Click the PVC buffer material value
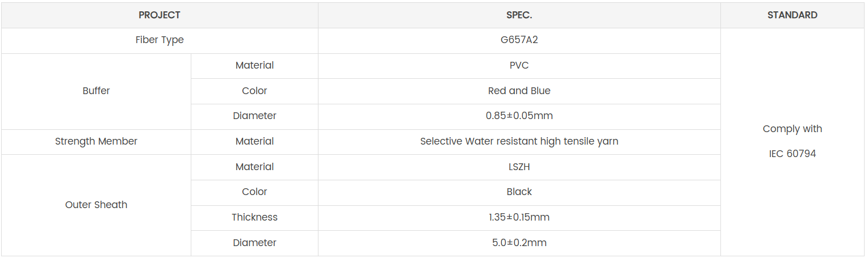This screenshot has width=868, height=258. (x=519, y=66)
